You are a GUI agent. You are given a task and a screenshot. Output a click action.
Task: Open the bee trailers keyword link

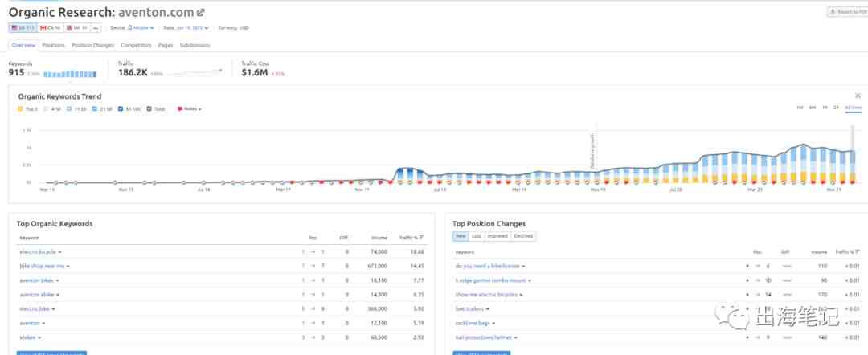pyautogui.click(x=469, y=309)
